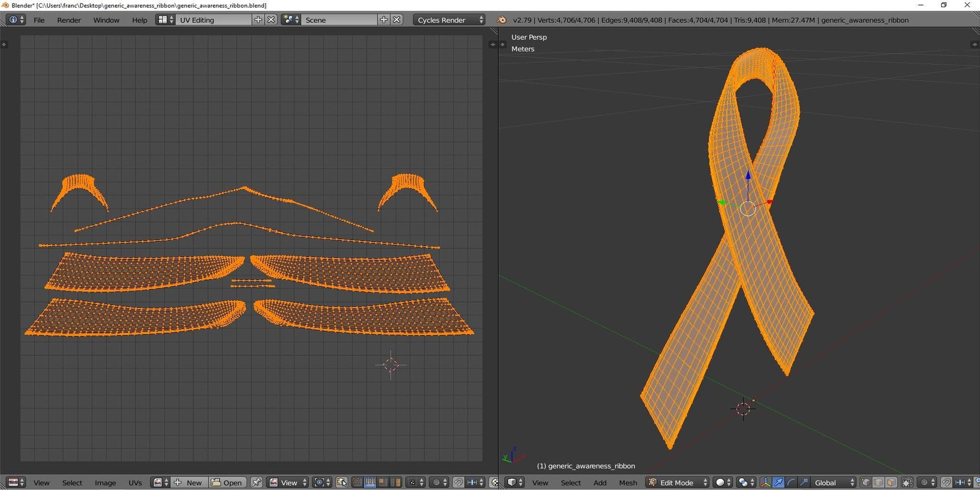Open the Window menu
The height and width of the screenshot is (490, 980).
(106, 20)
